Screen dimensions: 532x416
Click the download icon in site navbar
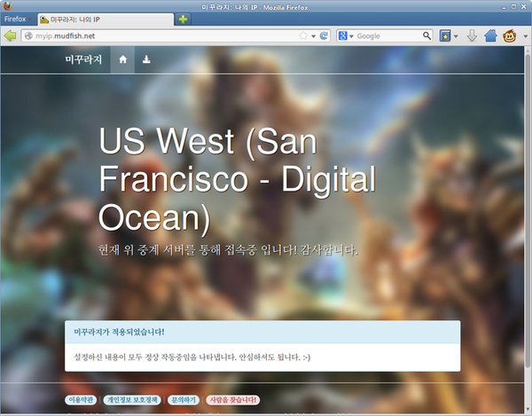[x=146, y=59]
